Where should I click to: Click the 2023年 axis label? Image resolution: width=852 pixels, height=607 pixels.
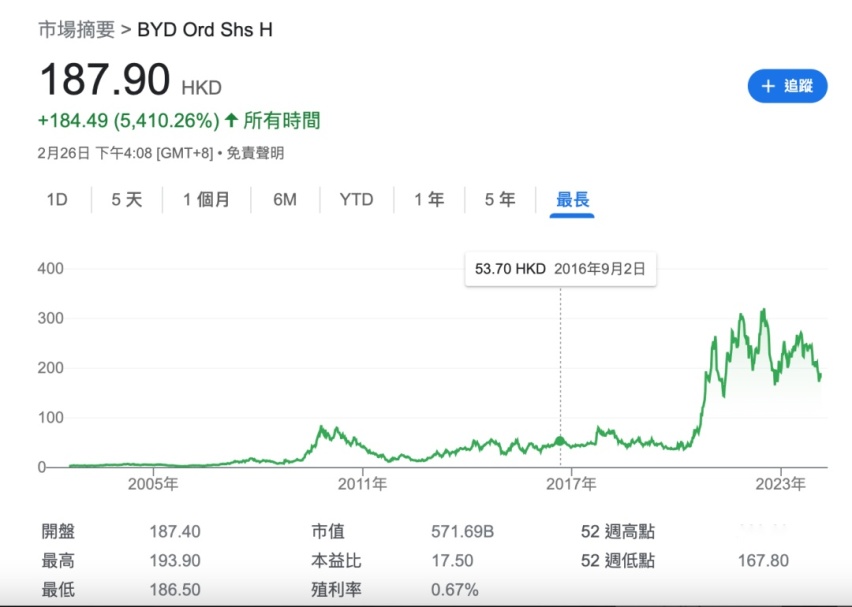point(780,484)
